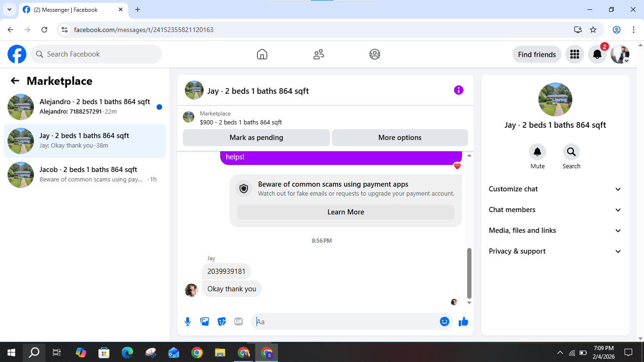Click Learn More on the scam warning
The height and width of the screenshot is (362, 644).
(x=346, y=212)
